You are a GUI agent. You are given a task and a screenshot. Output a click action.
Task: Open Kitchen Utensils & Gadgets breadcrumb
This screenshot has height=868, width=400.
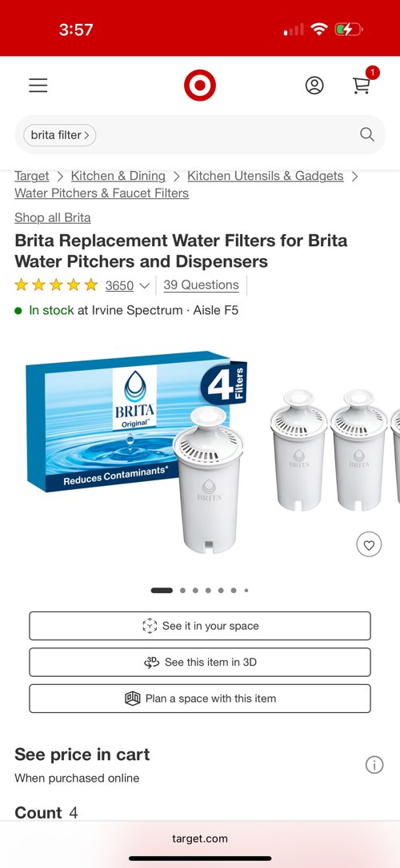click(x=266, y=176)
